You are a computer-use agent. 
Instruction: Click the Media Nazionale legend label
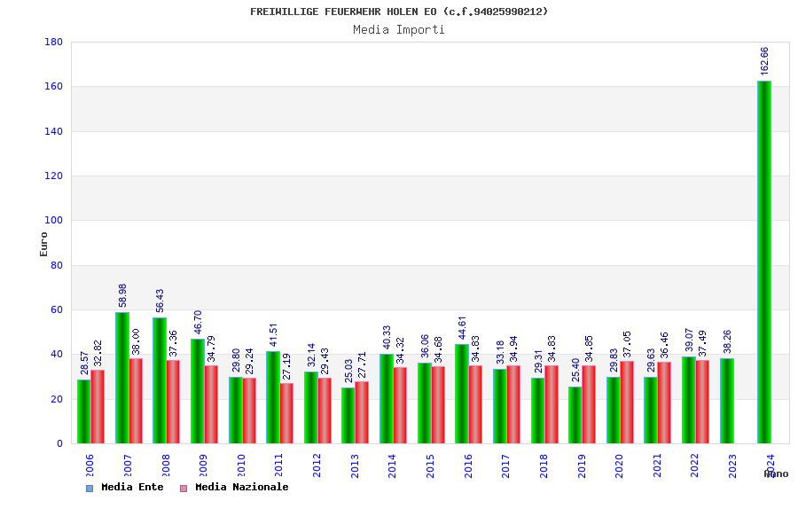(242, 487)
